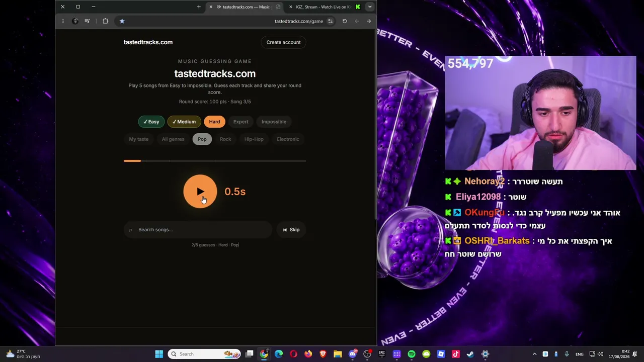644x362 pixels.
Task: Open Microsoft Edge from the taskbar
Action: 279,354
